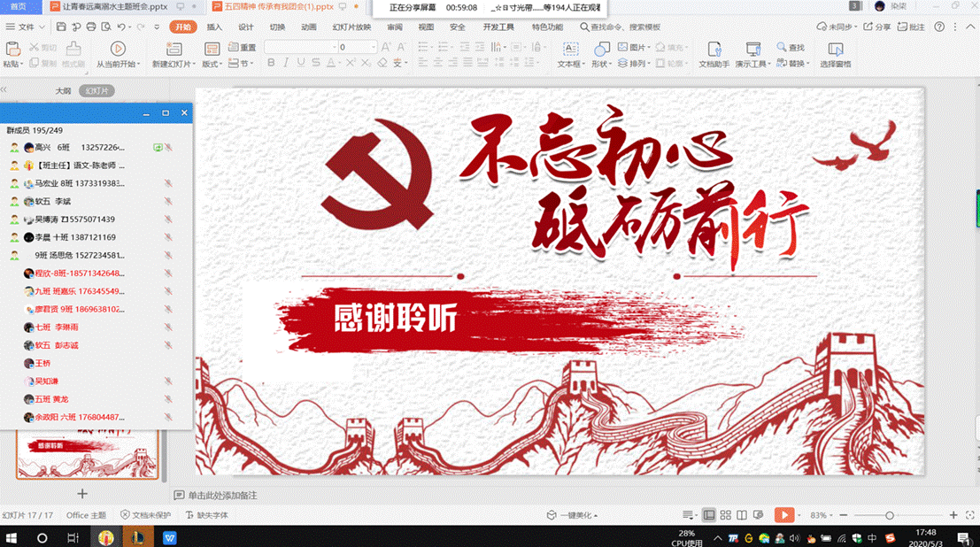Click the notes area 单击此处添加备注
The width and height of the screenshot is (980, 547).
[222, 495]
